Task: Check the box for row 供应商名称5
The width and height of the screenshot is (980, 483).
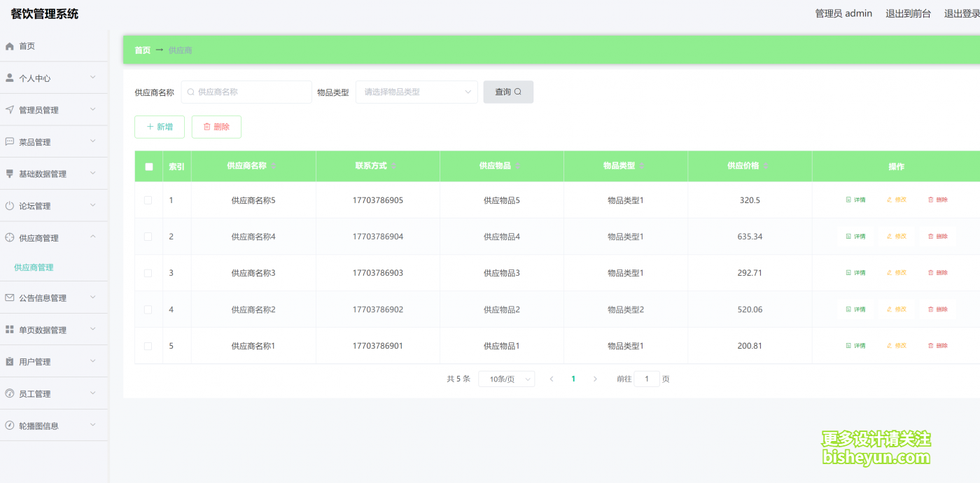Action: (x=148, y=200)
